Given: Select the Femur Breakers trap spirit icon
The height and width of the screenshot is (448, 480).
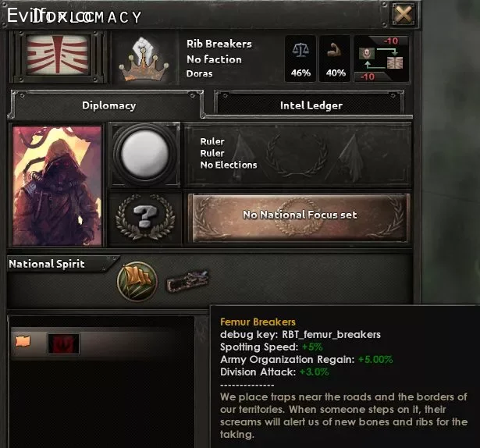Looking at the screenshot, I should [187, 281].
